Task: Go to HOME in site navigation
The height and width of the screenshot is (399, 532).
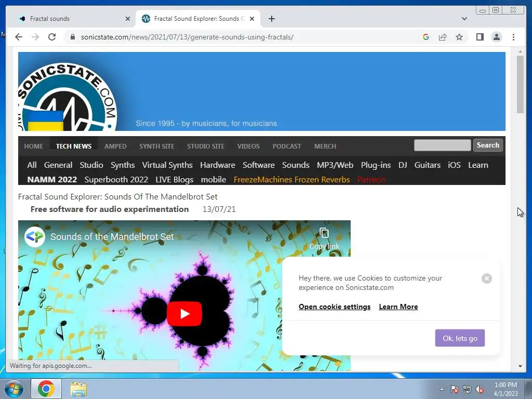Action: (x=34, y=146)
